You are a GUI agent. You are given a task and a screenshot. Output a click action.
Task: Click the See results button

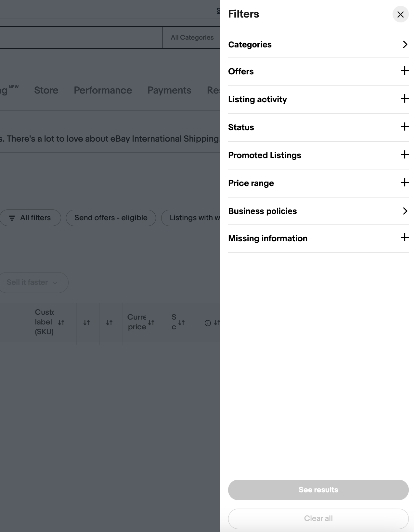[x=318, y=490]
